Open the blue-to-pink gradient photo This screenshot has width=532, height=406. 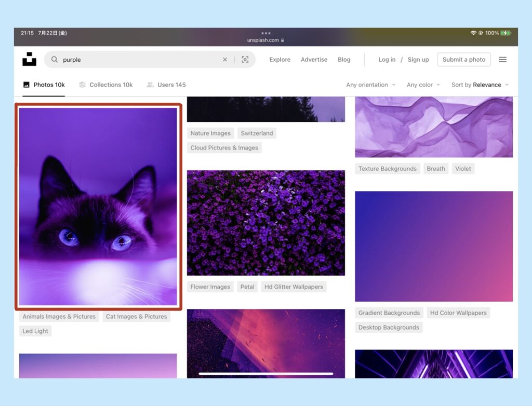click(434, 246)
